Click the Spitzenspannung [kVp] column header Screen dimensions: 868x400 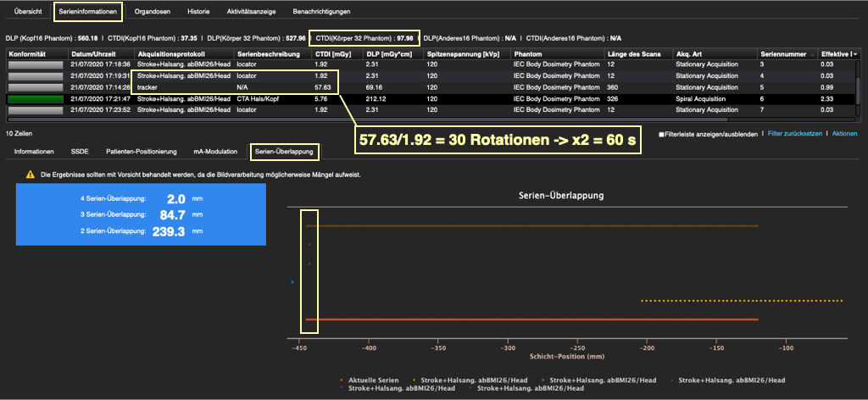467,54
